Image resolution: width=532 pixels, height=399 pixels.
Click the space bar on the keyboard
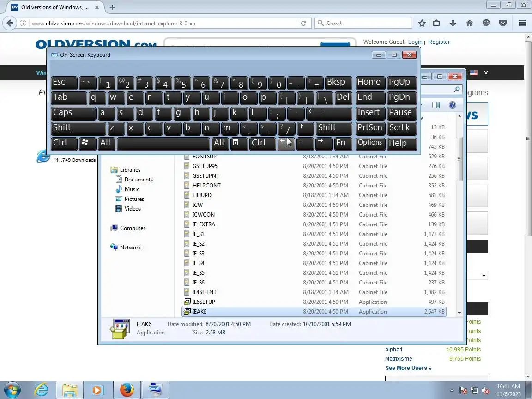(163, 144)
